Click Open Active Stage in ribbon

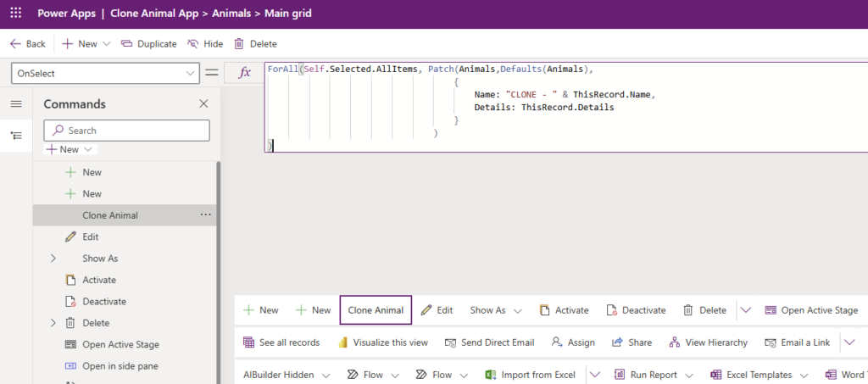(x=811, y=310)
